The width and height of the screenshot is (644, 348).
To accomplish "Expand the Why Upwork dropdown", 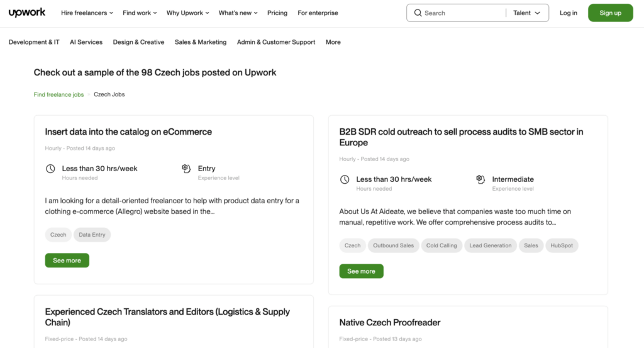I will pos(188,13).
